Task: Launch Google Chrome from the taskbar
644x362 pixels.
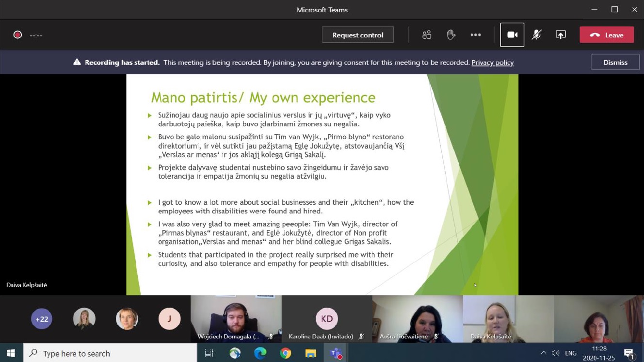Action: [286, 353]
